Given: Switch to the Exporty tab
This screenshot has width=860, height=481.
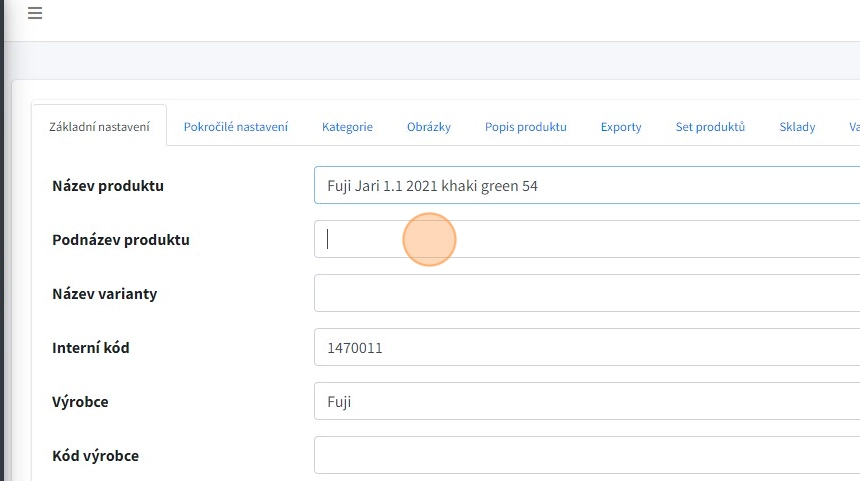Looking at the screenshot, I should tap(621, 127).
